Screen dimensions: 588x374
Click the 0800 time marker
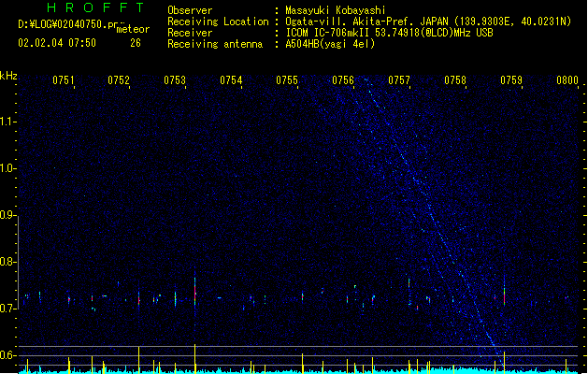(x=567, y=80)
